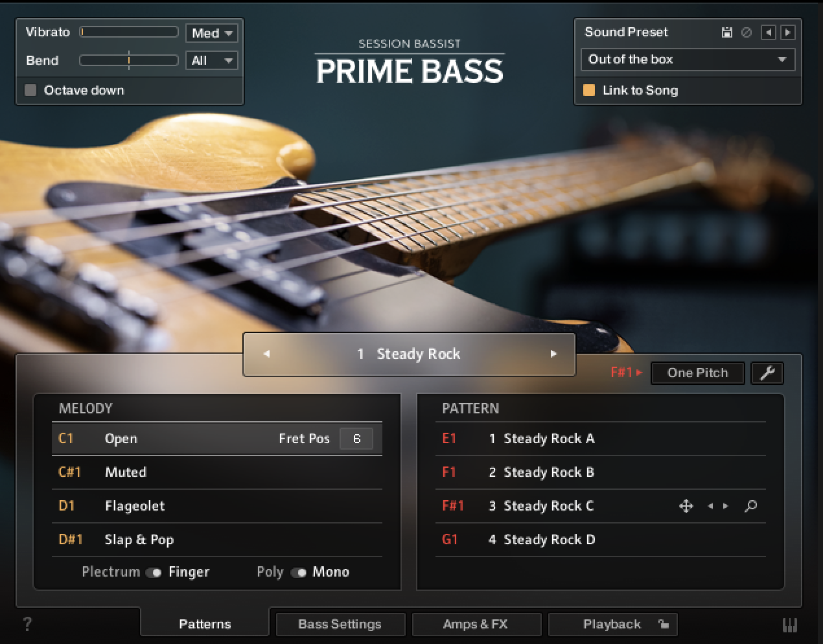
Task: Click the bypass icon next to Sound Preset save
Action: 746,32
